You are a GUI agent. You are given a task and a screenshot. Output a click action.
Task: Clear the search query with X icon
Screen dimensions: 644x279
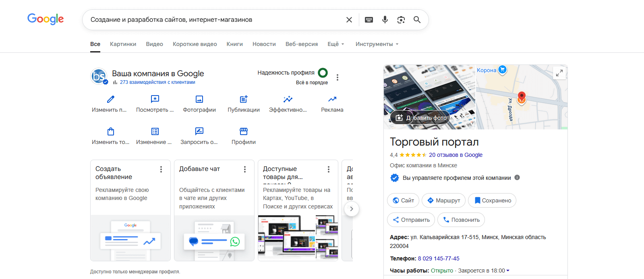349,20
